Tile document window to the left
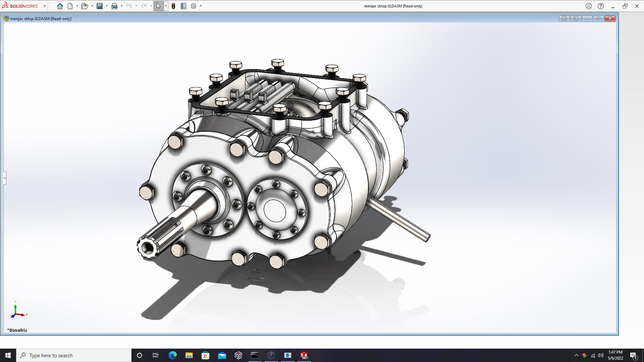Viewport: 644px width, 362px height. point(564,18)
